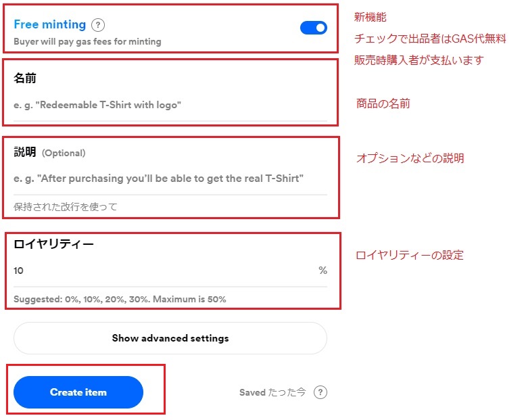Click the red ロイヤリティーの設定 annotation

[x=410, y=255]
